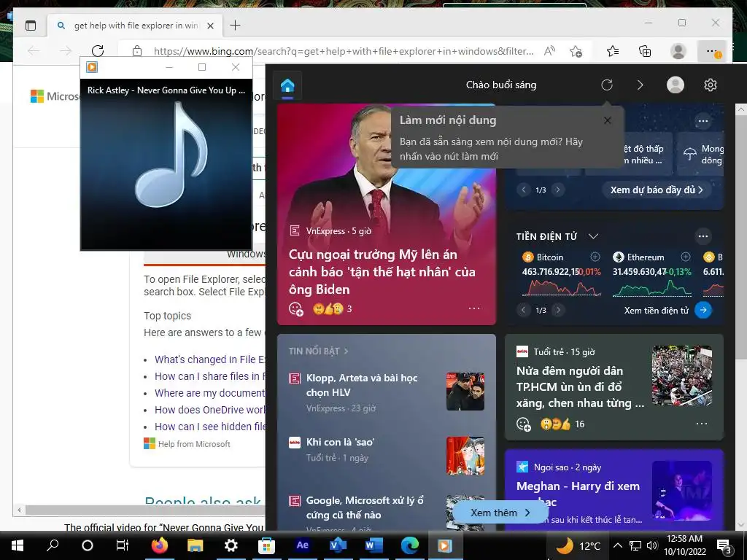747x560 pixels.
Task: Open crypto card more options
Action: (703, 236)
